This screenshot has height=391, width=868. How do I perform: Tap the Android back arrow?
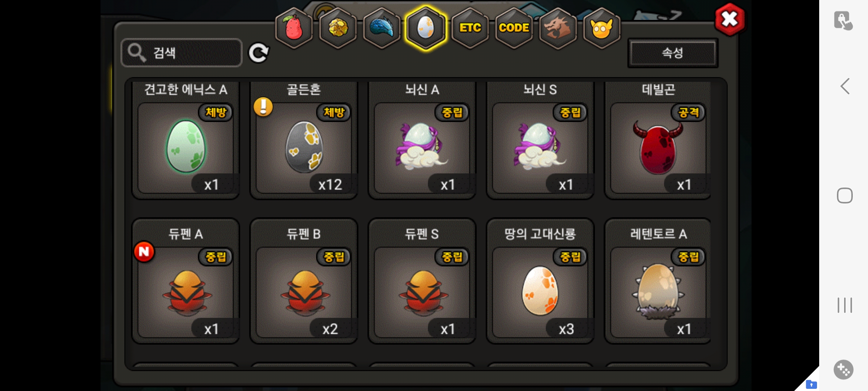(x=845, y=87)
